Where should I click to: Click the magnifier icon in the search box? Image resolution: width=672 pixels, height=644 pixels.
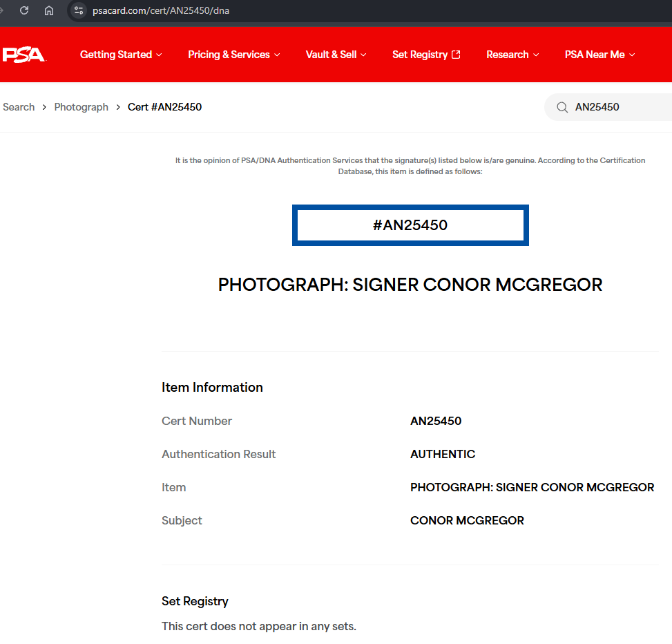coord(562,107)
